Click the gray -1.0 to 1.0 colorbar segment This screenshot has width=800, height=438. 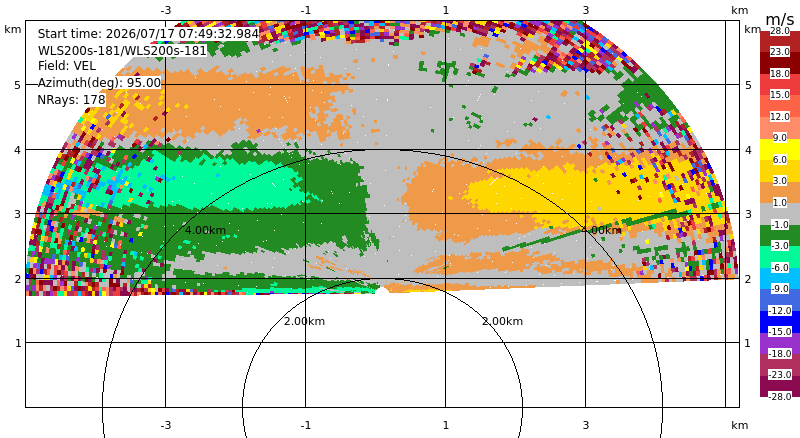click(780, 214)
